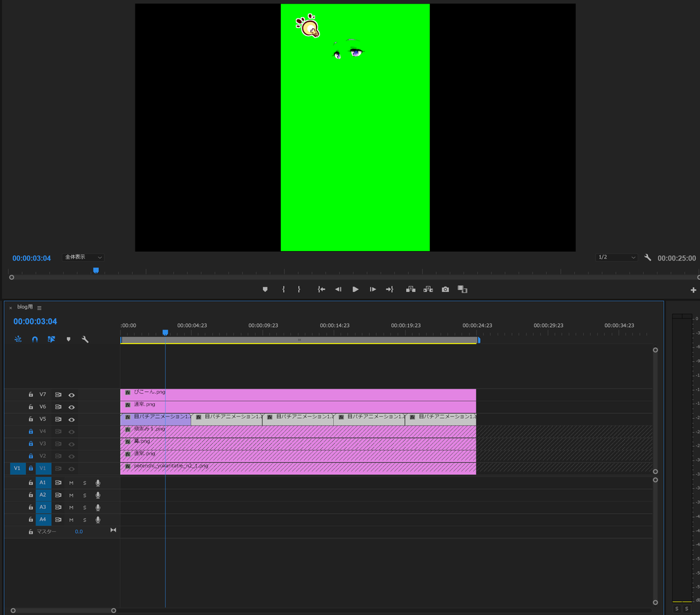
Task: Mute audio track A1
Action: (71, 483)
